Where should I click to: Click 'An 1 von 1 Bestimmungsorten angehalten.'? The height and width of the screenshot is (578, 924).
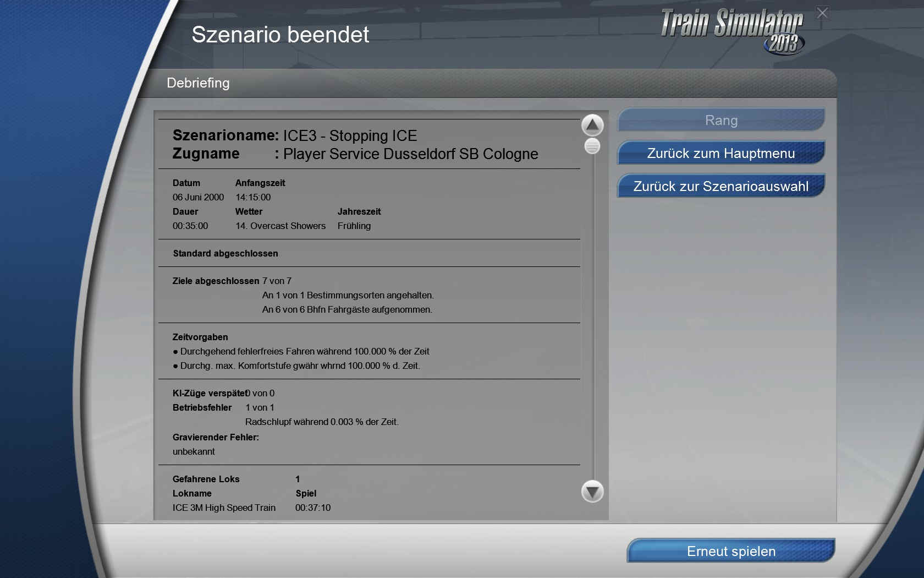(348, 295)
